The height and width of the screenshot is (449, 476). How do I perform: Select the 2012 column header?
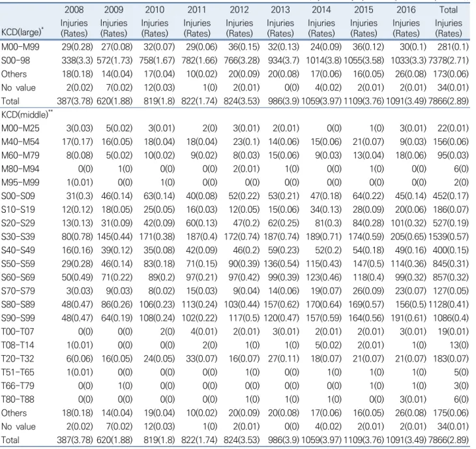(239, 10)
